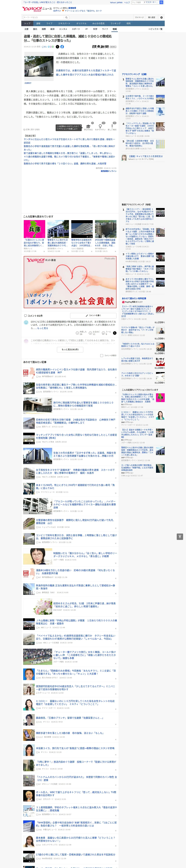Click the Yahoo! JAPAN News logo
This screenshot has width=186, height=868.
click(x=37, y=9)
